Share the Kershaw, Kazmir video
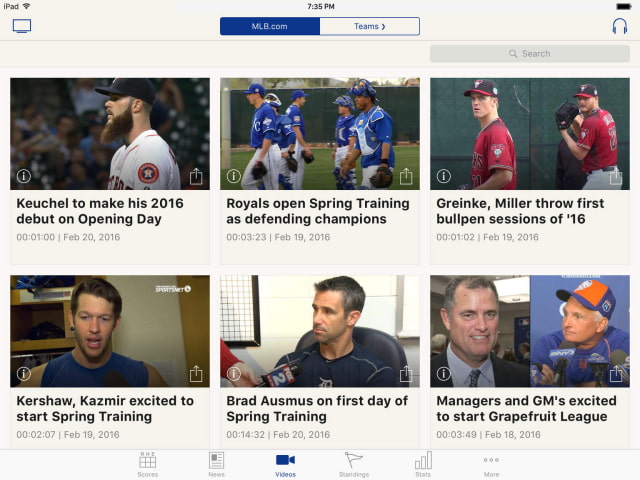640x480 pixels. [196, 373]
